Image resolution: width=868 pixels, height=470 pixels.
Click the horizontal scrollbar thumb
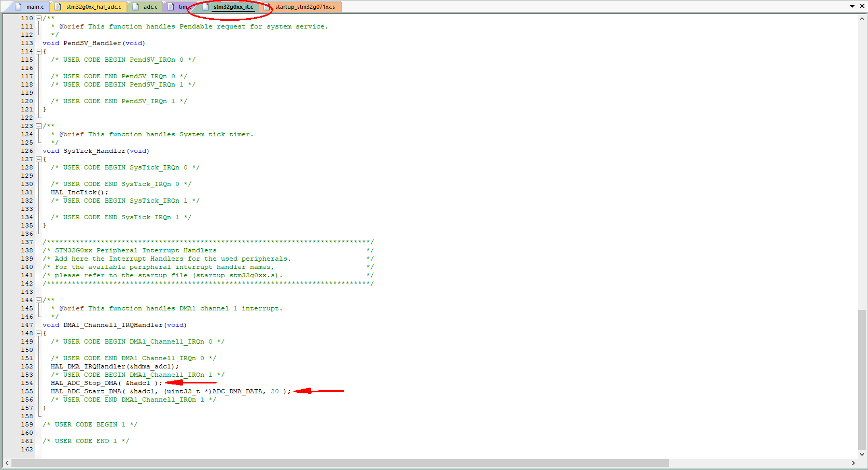point(340,463)
